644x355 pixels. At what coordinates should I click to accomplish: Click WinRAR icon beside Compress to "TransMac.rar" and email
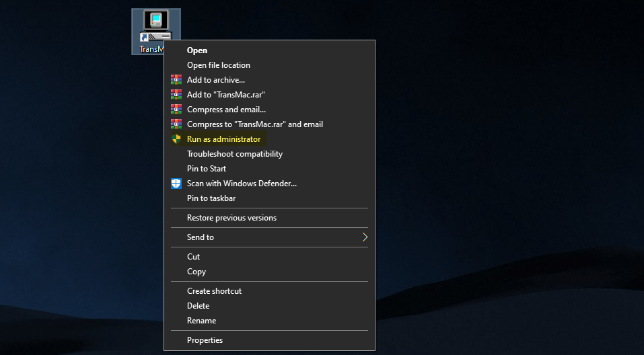point(176,124)
